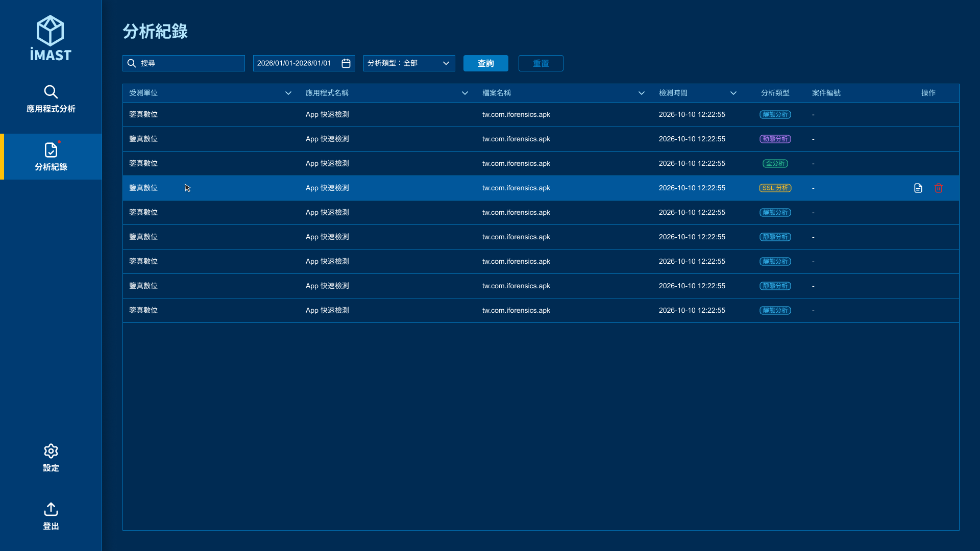Image resolution: width=980 pixels, height=551 pixels.
Task: Click 登出 upload icon in sidebar
Action: coord(51,509)
